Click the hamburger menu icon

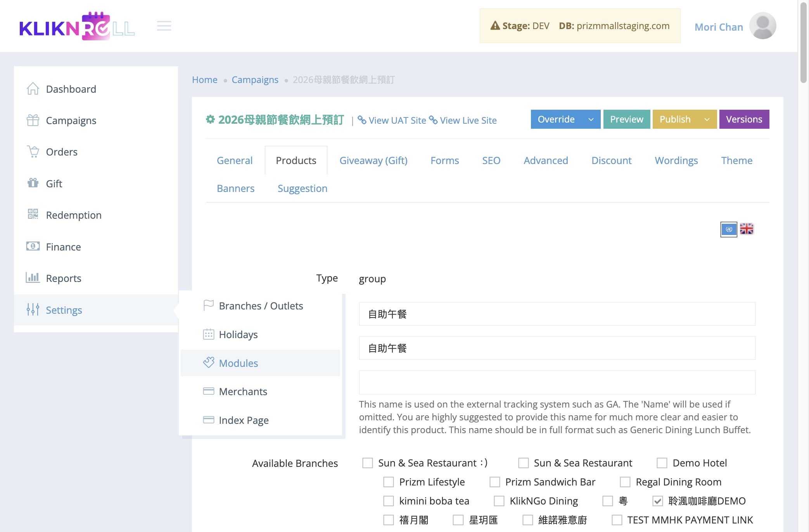pos(164,26)
